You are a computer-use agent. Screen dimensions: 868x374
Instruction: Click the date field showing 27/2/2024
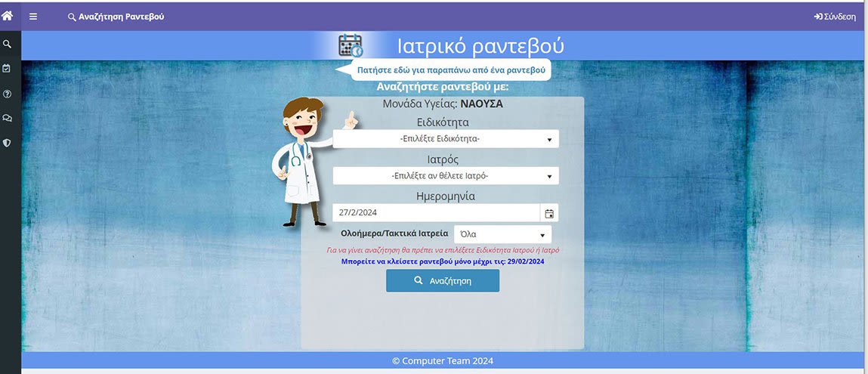[436, 213]
